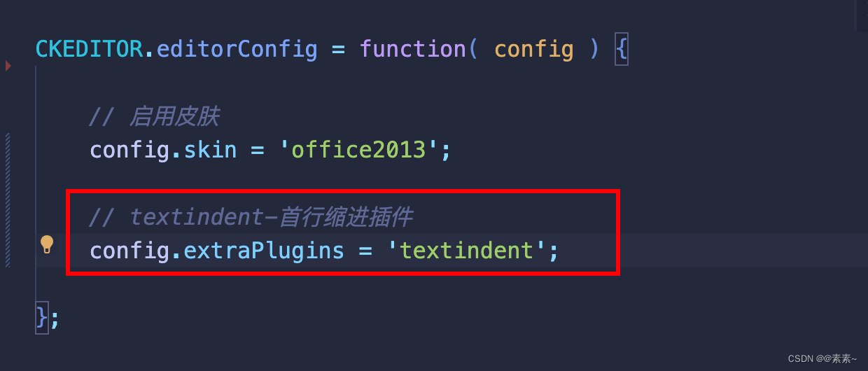Image resolution: width=868 pixels, height=371 pixels.
Task: Click the comment line '// 启用皮肤'
Action: 155,116
